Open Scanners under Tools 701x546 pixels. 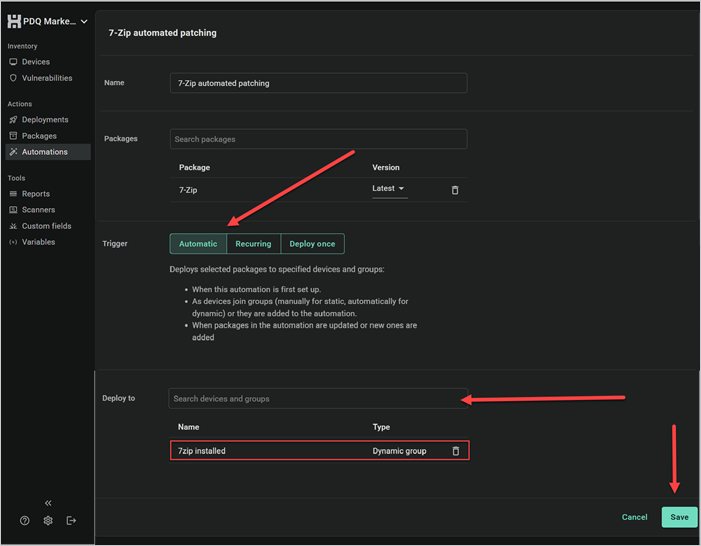point(38,210)
